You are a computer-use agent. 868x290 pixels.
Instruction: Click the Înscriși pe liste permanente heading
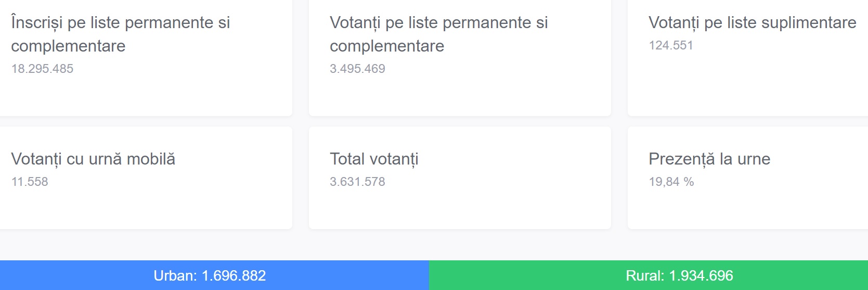(x=120, y=34)
